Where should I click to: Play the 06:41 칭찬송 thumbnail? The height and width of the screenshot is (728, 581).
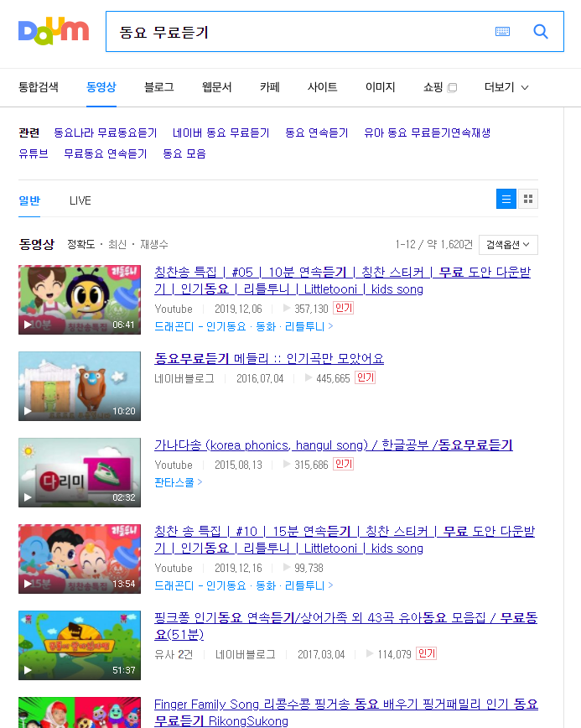(x=80, y=299)
